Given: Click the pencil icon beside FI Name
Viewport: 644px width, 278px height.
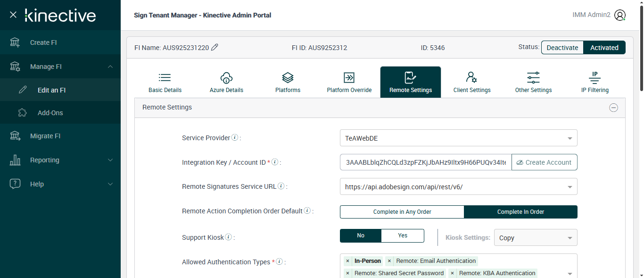Looking at the screenshot, I should click(x=215, y=47).
